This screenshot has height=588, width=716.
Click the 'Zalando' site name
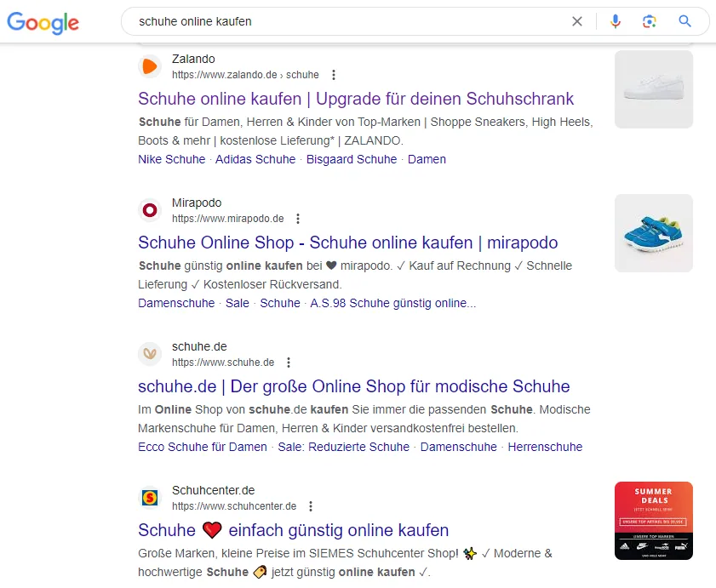click(x=193, y=59)
